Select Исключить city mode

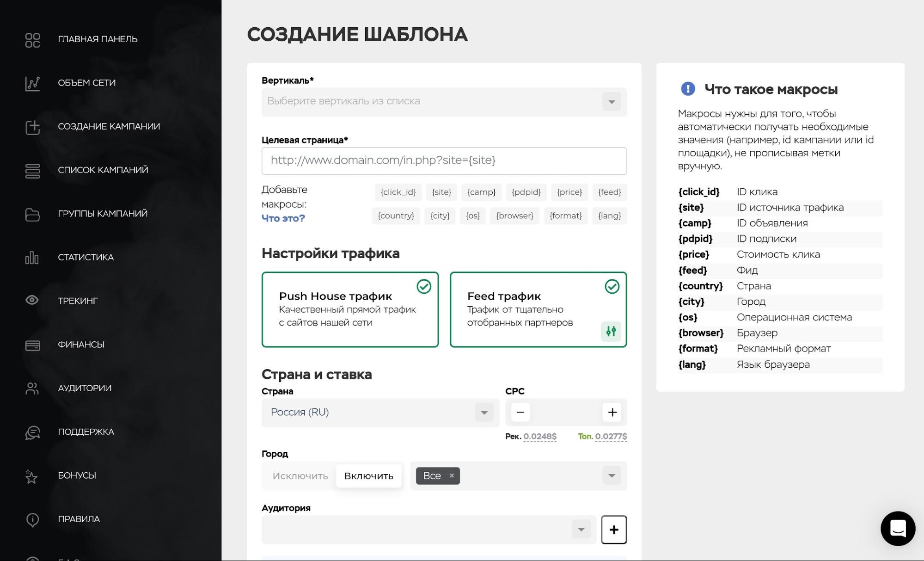click(300, 476)
